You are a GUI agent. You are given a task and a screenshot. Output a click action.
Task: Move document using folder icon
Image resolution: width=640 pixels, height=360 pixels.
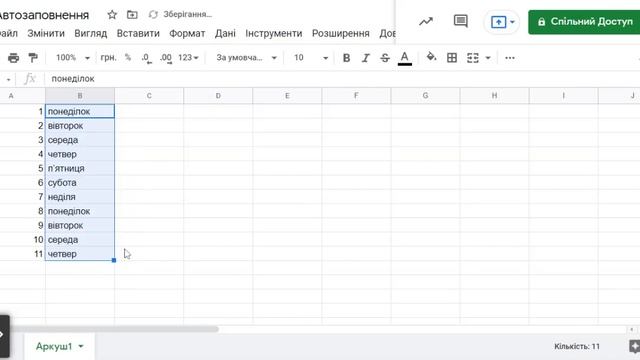coord(132,15)
